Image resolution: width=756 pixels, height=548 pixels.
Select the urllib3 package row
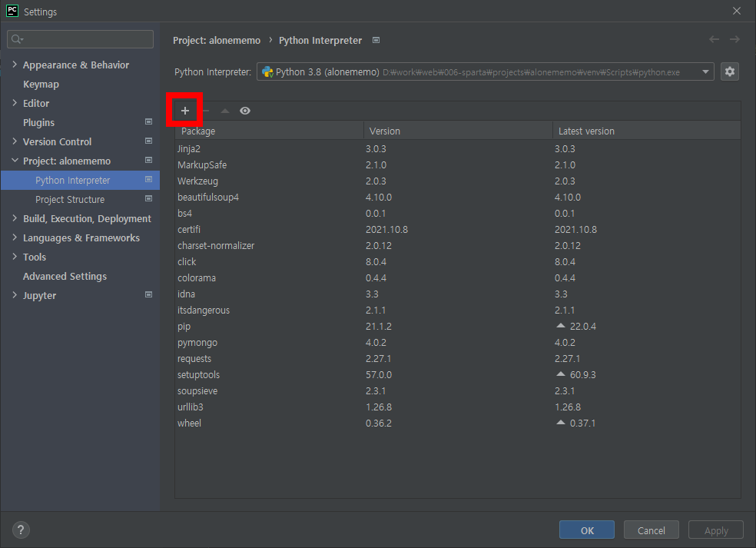pyautogui.click(x=458, y=407)
